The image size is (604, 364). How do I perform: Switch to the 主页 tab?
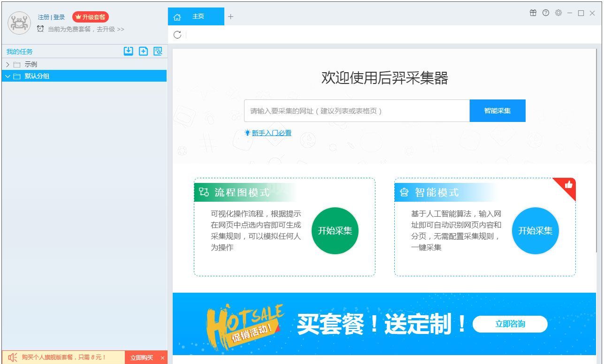[x=196, y=16]
